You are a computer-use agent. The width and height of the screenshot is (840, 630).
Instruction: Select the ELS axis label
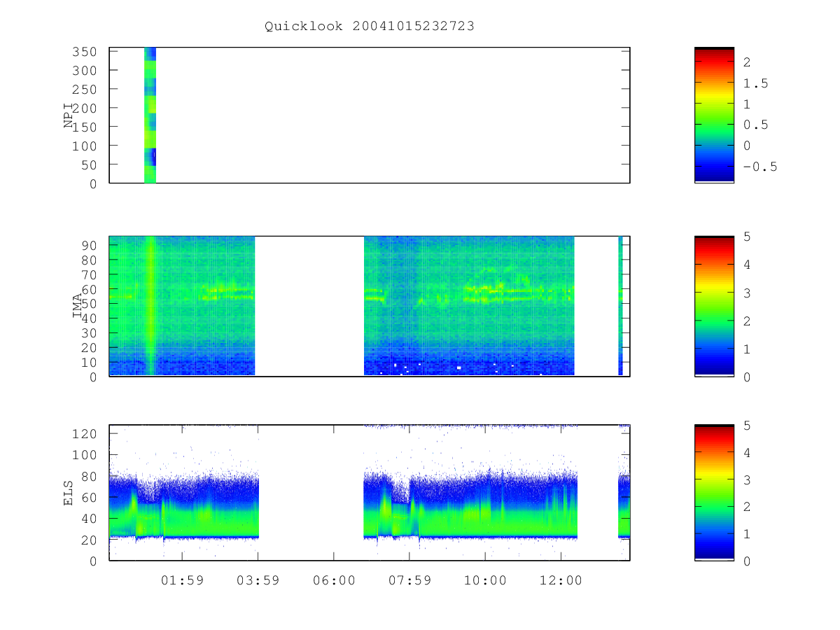coord(69,493)
